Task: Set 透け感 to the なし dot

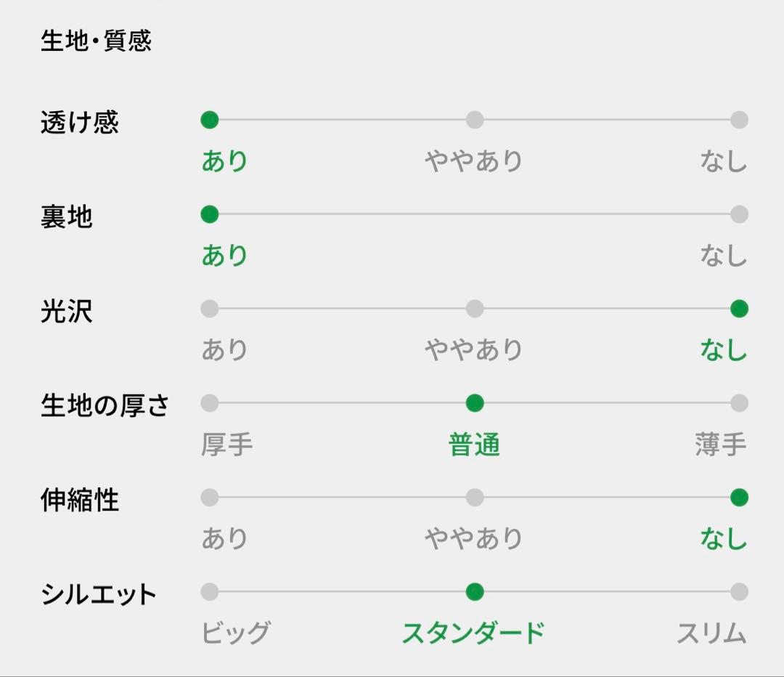Action: pyautogui.click(x=739, y=120)
